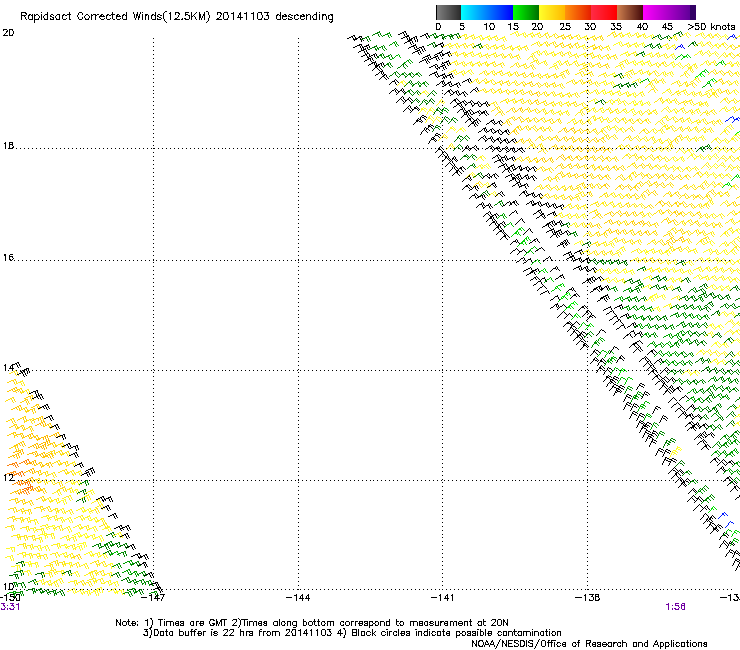The image size is (740, 650).
Task: Click the orange 25-30 knots color band
Action: coord(578,12)
